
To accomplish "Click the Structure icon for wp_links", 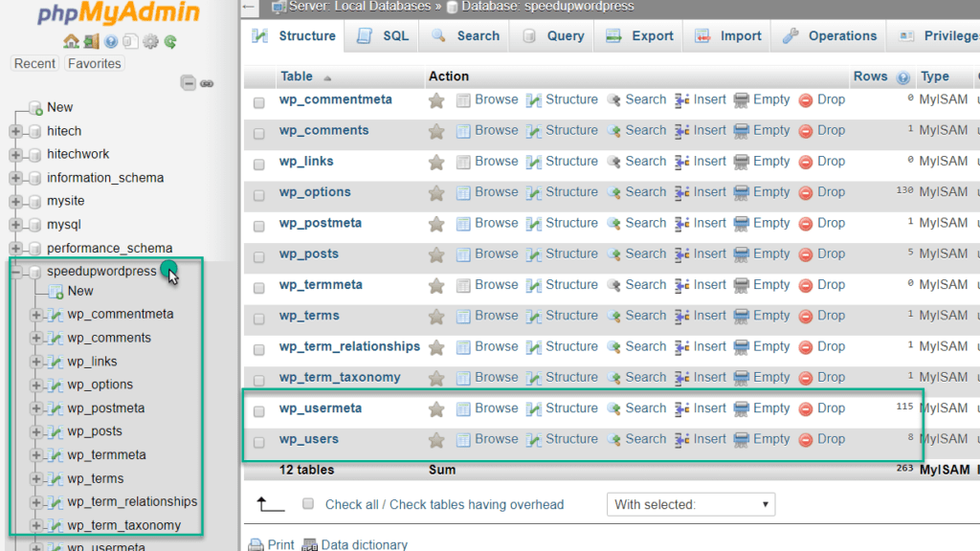I will (534, 162).
